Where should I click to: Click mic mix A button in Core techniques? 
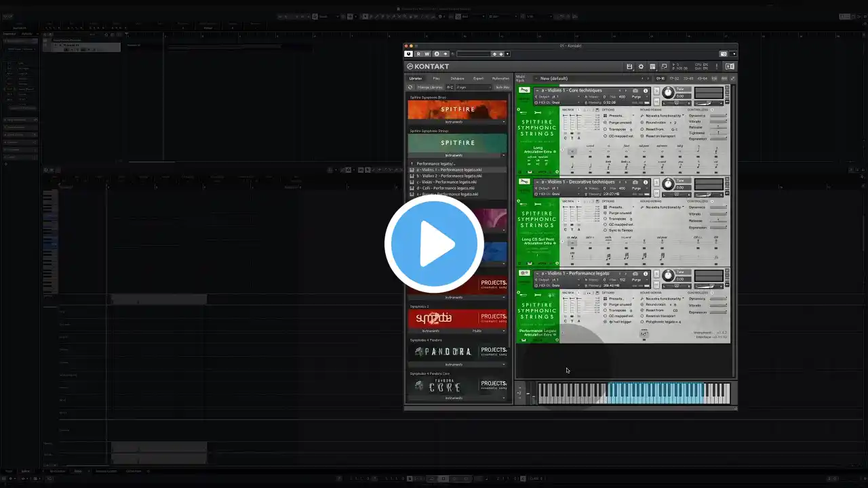(x=578, y=138)
